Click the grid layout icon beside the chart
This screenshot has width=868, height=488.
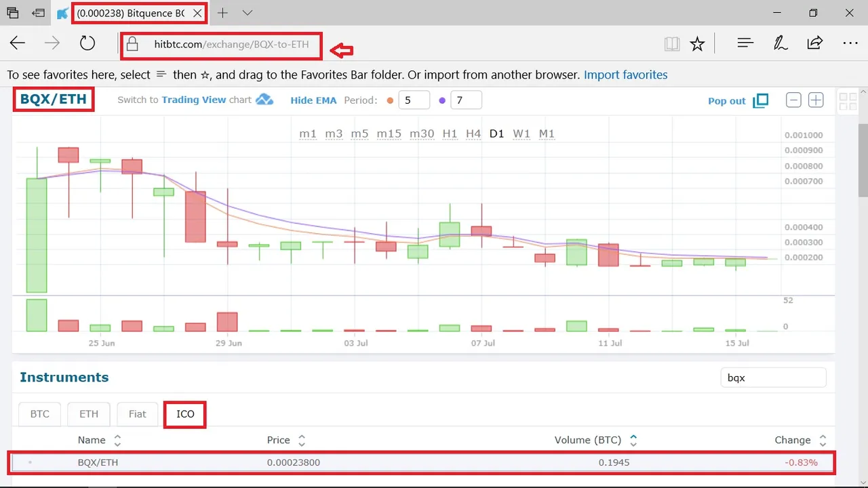pyautogui.click(x=848, y=102)
